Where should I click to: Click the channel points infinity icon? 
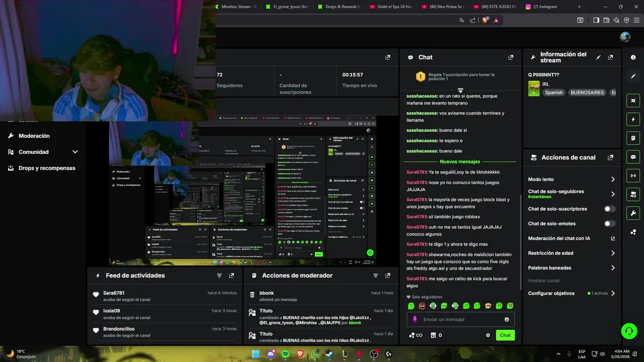pos(416,335)
